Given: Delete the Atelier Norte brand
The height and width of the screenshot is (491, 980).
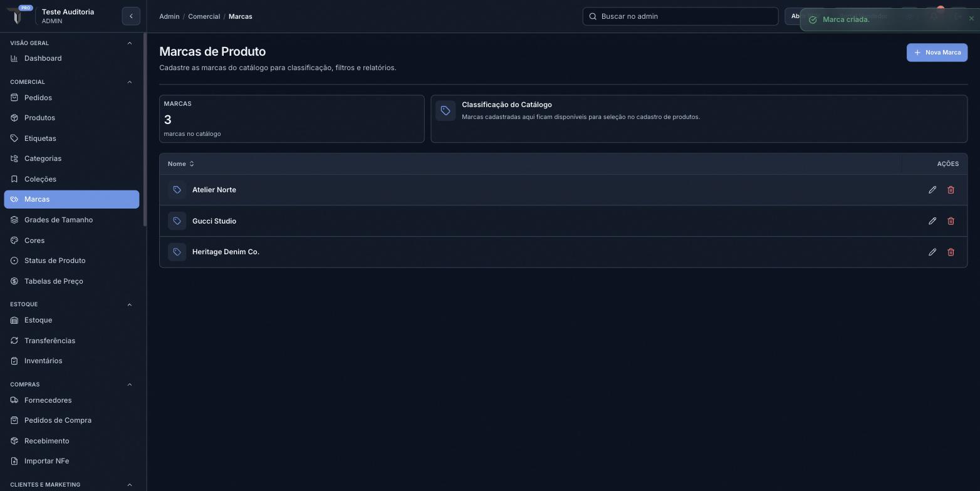Looking at the screenshot, I should pyautogui.click(x=951, y=190).
